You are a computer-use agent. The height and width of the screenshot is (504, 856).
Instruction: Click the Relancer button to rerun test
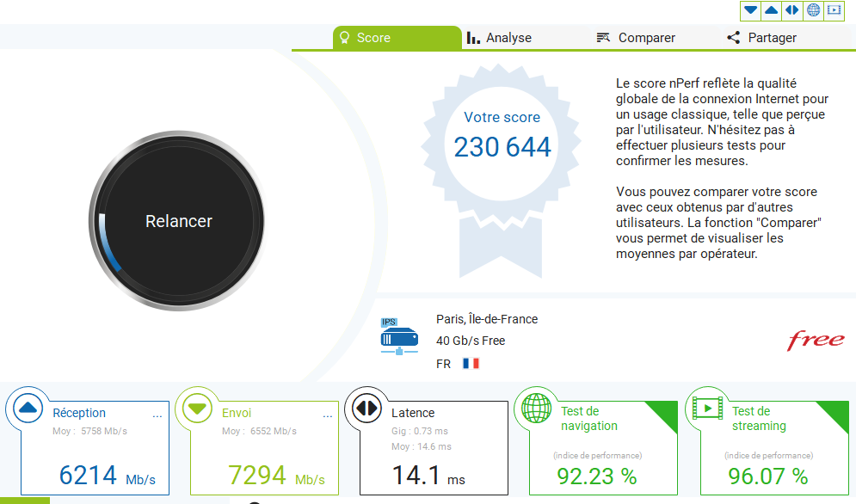point(177,221)
